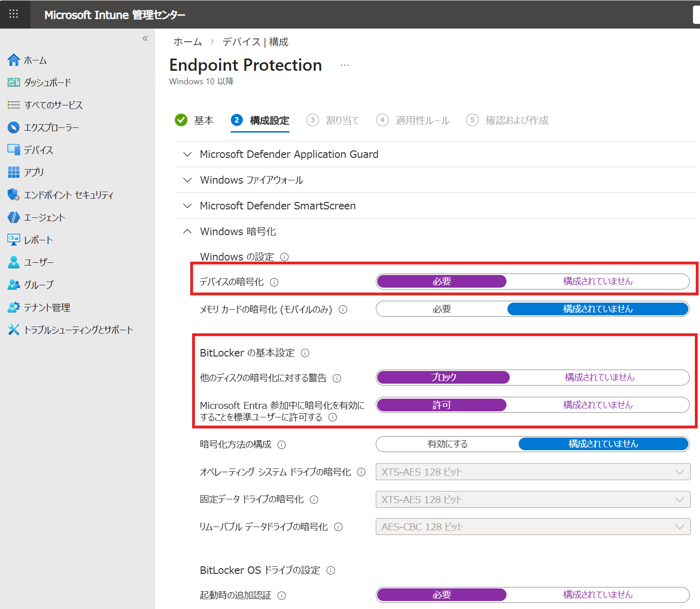Click the ホーム breadcrumb link
700x609 pixels.
(187, 42)
